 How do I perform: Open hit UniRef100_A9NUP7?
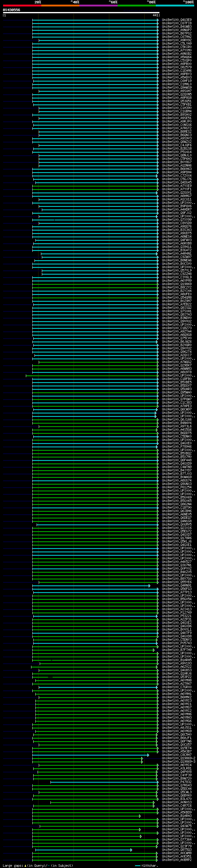click(177, 30)
